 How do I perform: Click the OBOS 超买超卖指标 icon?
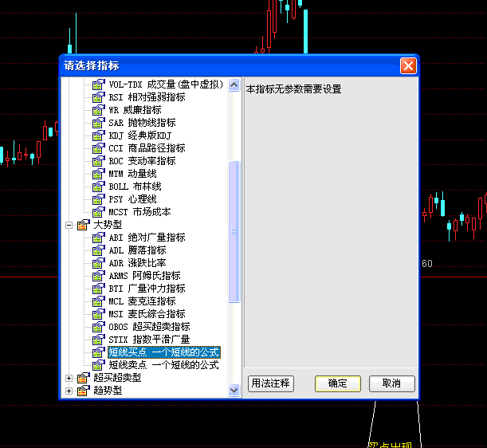99,327
